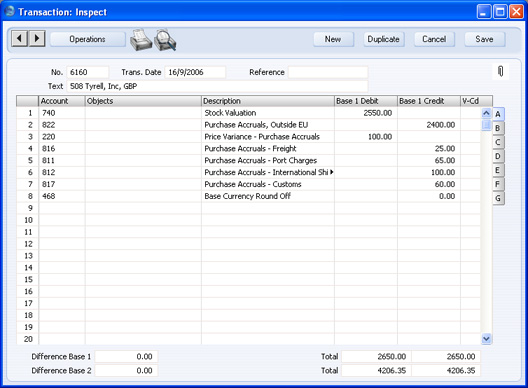Click the Description column header

click(268, 101)
